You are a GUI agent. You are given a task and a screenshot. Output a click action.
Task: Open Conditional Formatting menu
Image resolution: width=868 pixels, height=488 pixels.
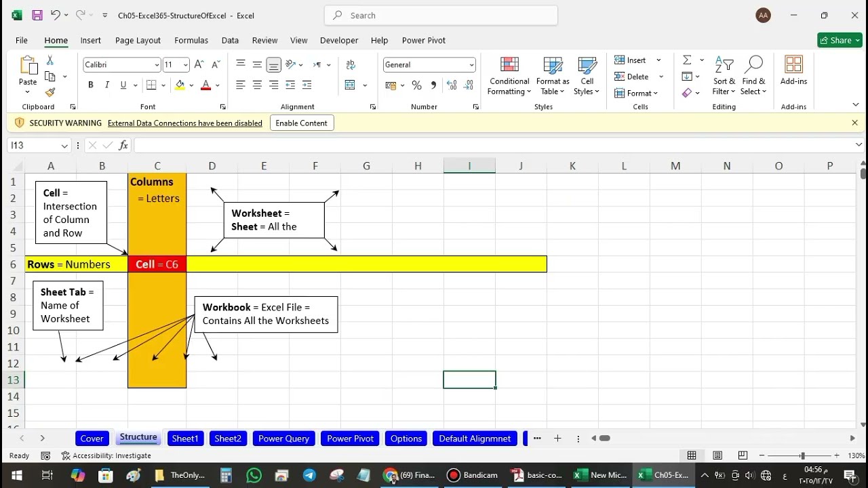[509, 76]
